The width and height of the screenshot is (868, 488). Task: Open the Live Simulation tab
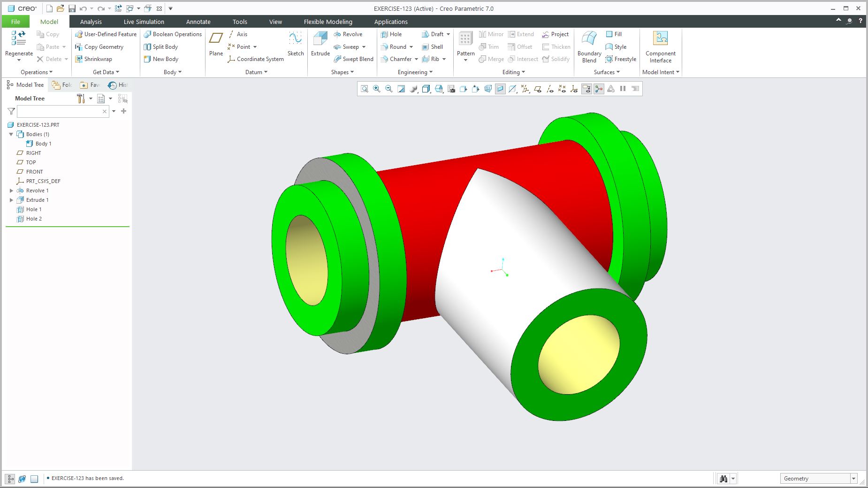click(x=144, y=22)
